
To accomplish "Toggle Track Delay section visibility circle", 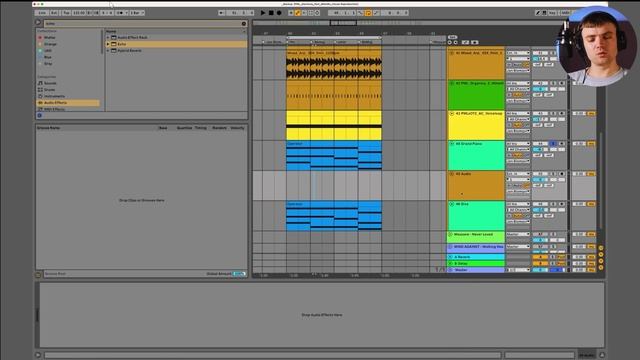I will click(601, 267).
